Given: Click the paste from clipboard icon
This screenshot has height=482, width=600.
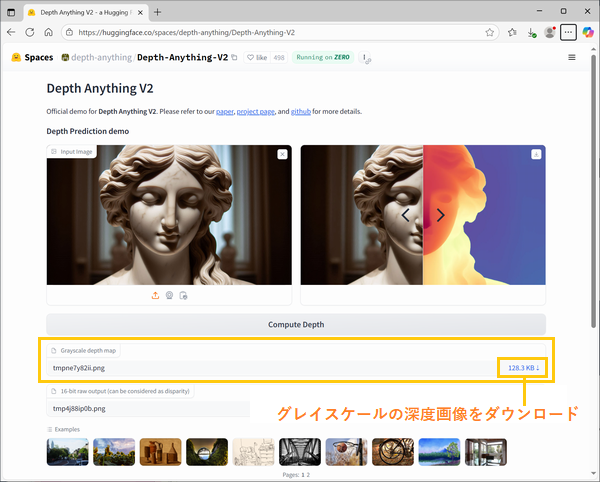Looking at the screenshot, I should (x=183, y=295).
